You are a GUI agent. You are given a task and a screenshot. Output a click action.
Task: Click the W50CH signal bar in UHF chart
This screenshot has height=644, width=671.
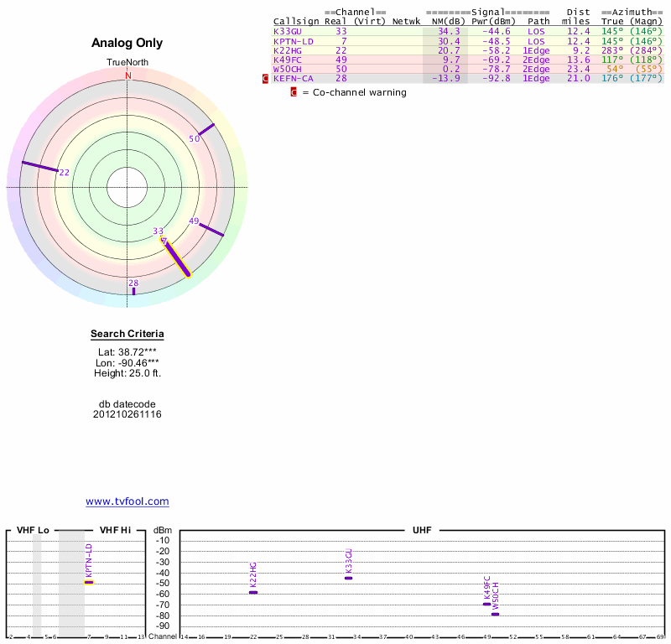[x=495, y=614]
